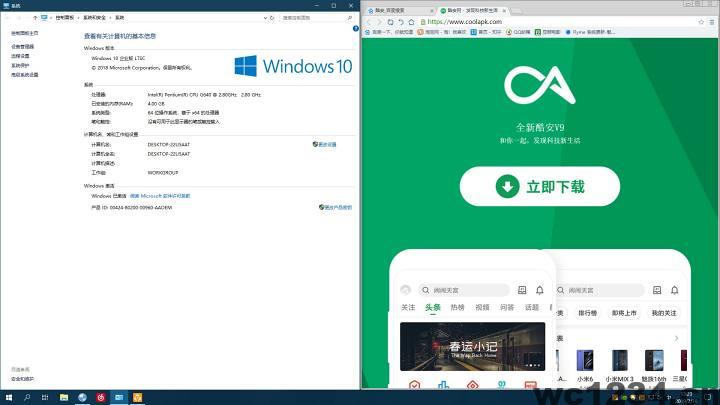The height and width of the screenshot is (405, 720).
Task: Open the Windows Start menu
Action: 9,397
